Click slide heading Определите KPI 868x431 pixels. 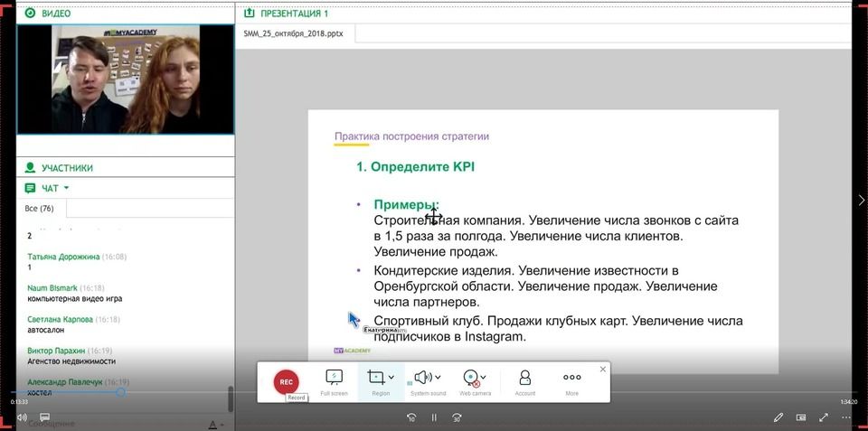click(416, 167)
